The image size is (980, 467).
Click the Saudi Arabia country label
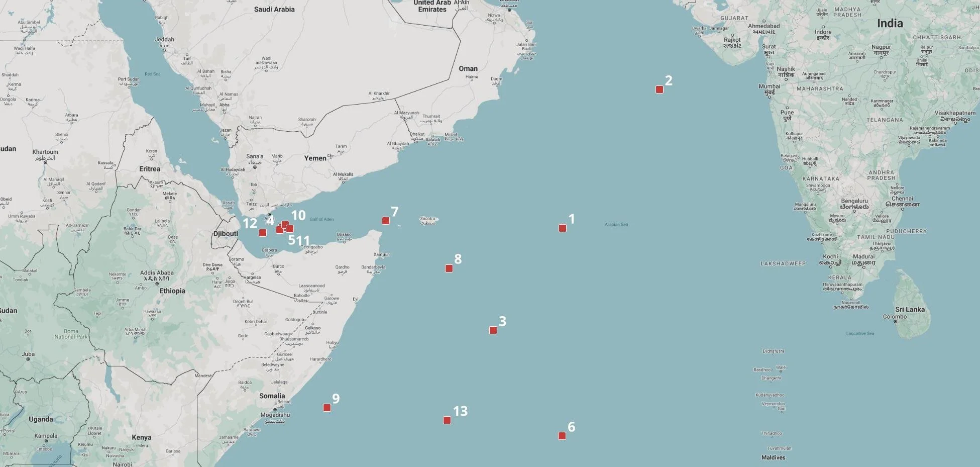(x=274, y=9)
